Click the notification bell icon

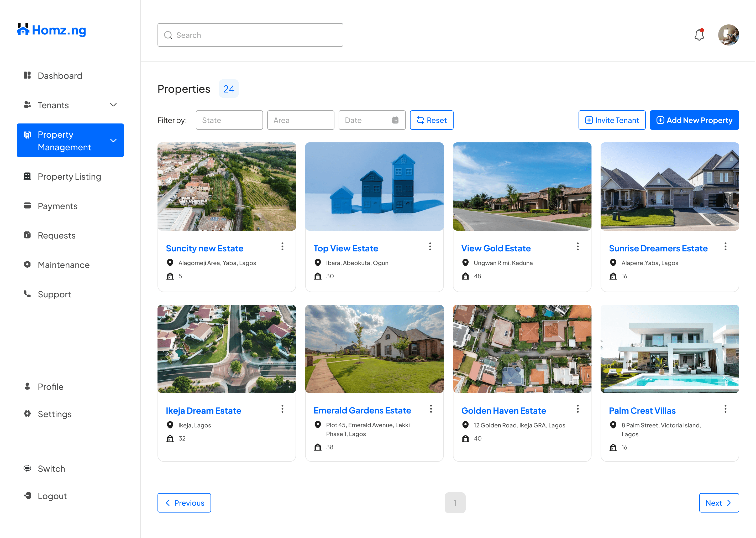pos(699,35)
